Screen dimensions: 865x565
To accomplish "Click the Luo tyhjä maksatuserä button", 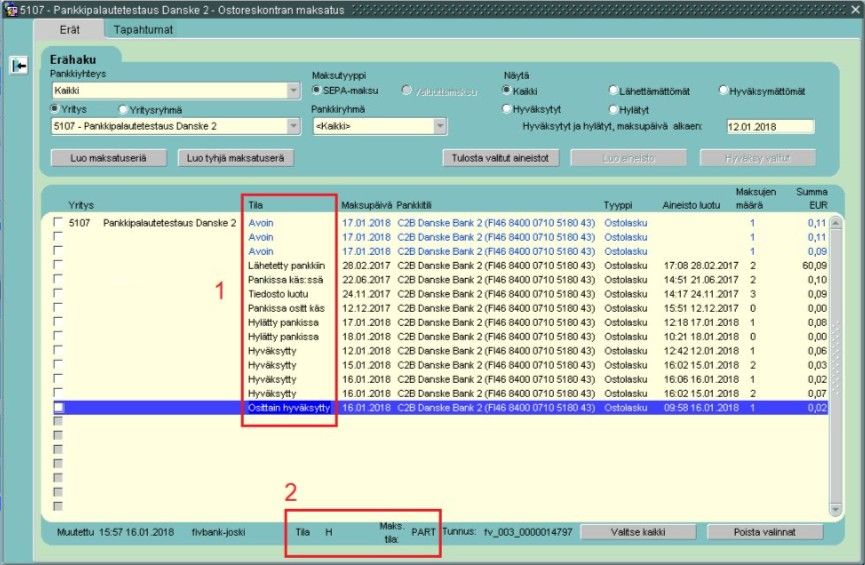I will [x=236, y=158].
